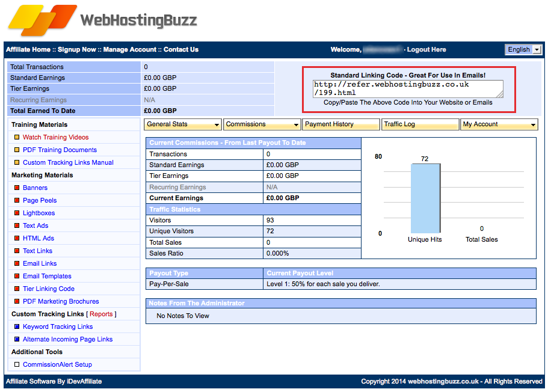The image size is (548, 392).
Task: Open Contact Us in top navigation
Action: (x=181, y=50)
